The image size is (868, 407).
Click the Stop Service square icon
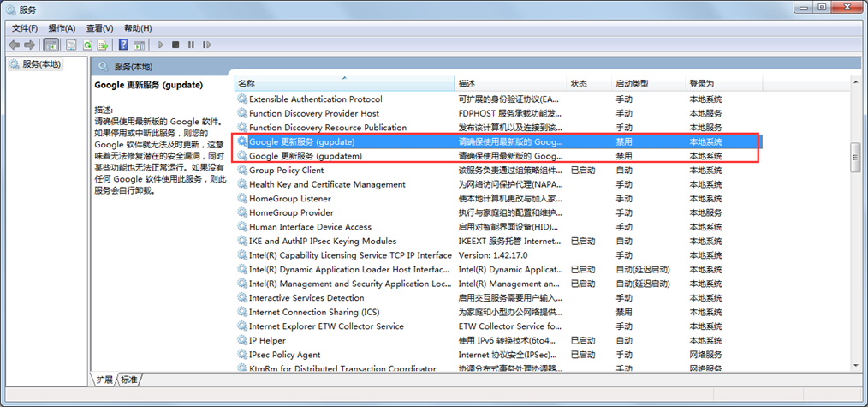coord(175,45)
